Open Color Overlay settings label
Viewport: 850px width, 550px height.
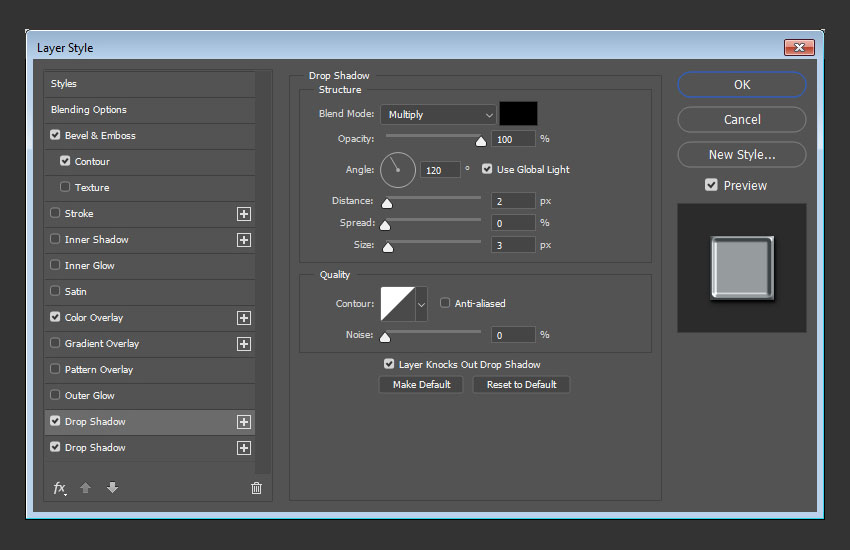(94, 318)
